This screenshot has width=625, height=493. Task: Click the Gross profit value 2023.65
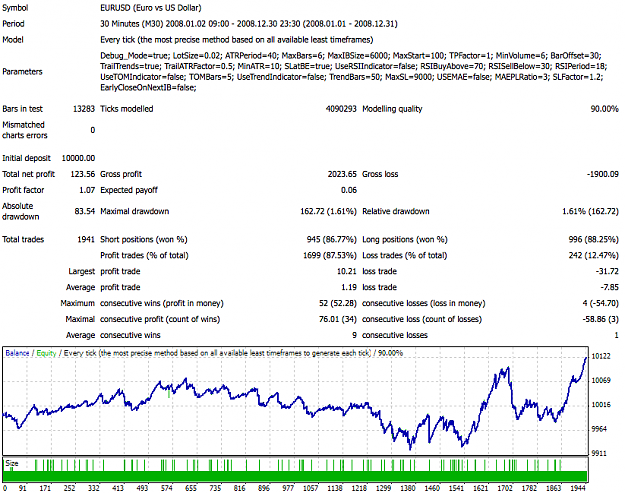pyautogui.click(x=342, y=174)
